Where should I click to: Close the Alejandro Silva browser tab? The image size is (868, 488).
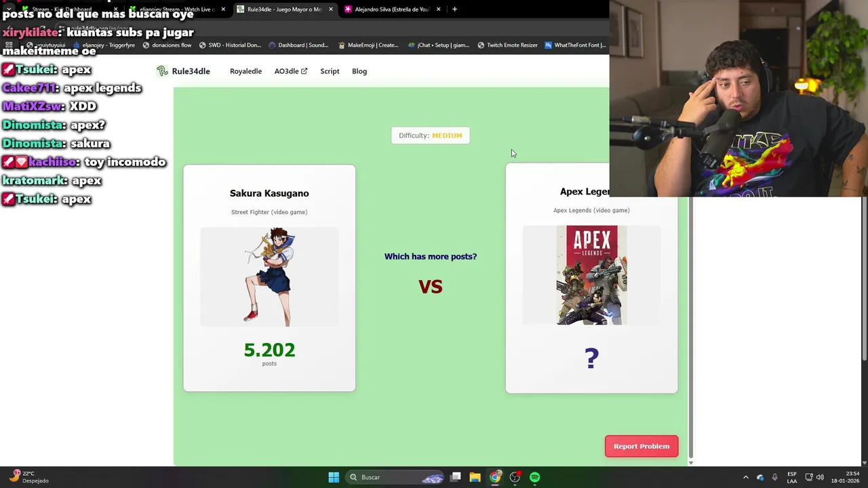[x=438, y=9]
